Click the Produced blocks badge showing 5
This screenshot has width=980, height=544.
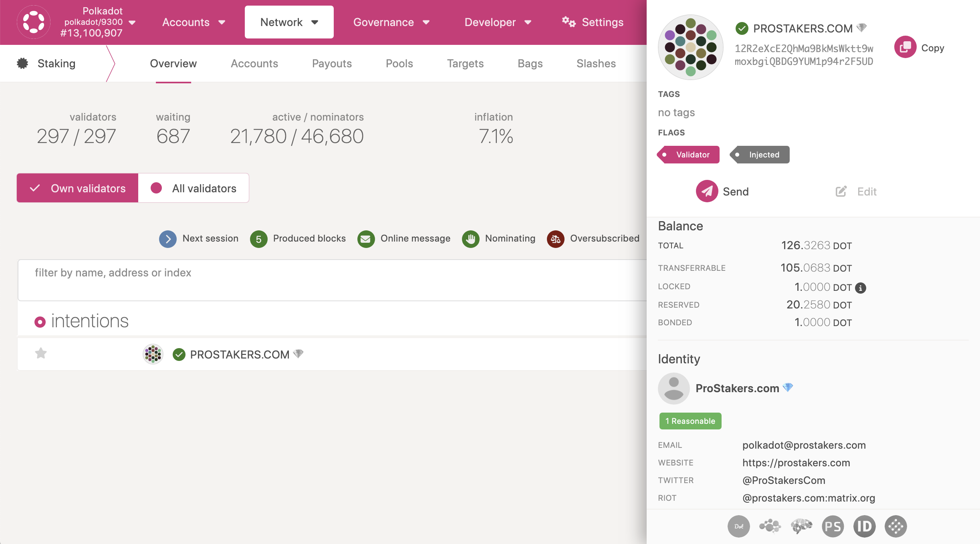tap(259, 239)
